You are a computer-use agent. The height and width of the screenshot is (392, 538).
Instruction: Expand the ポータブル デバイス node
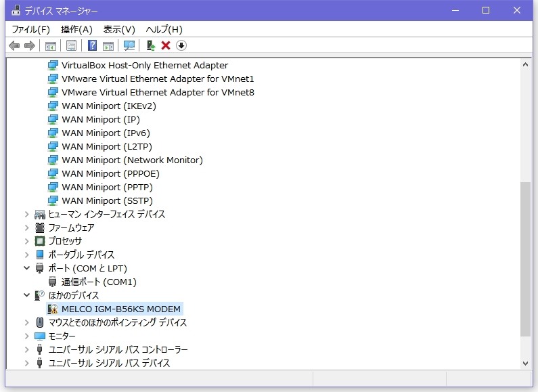pyautogui.click(x=27, y=255)
